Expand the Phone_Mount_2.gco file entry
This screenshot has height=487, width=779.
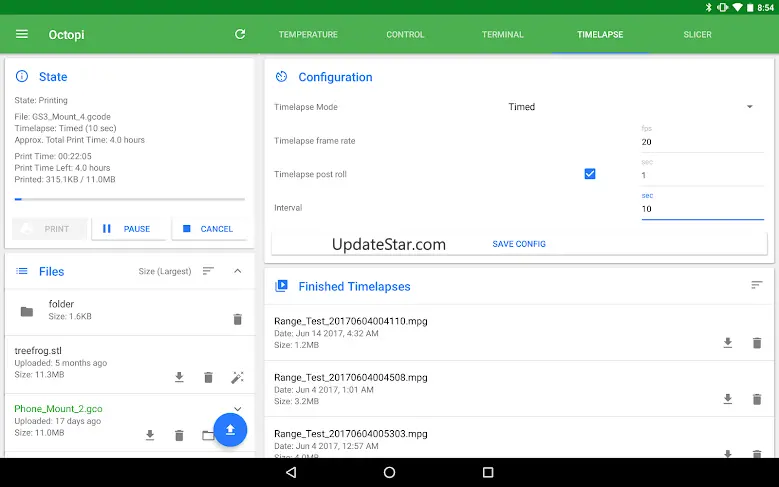[237, 409]
